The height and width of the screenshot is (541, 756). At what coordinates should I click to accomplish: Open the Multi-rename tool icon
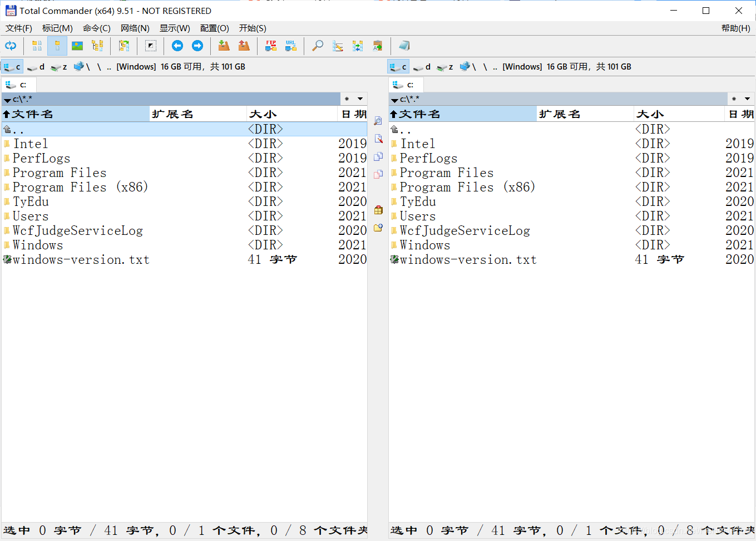(338, 46)
